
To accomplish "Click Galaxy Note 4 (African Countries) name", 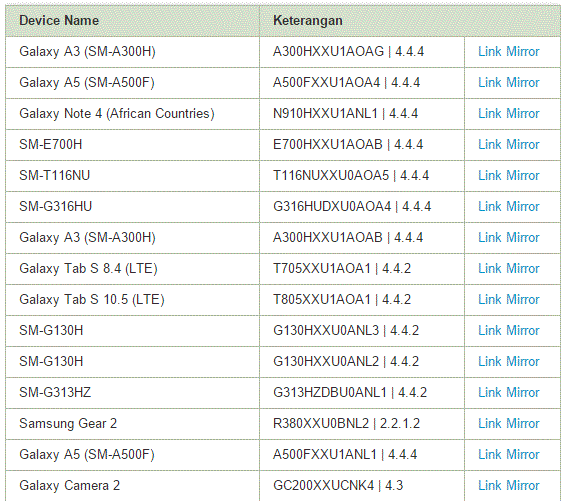I will pos(117,114).
